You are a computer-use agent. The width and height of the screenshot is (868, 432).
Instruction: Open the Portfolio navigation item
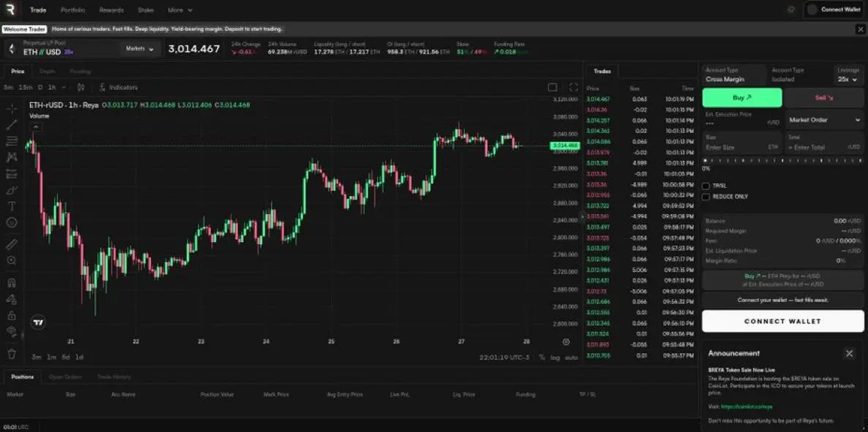click(73, 10)
